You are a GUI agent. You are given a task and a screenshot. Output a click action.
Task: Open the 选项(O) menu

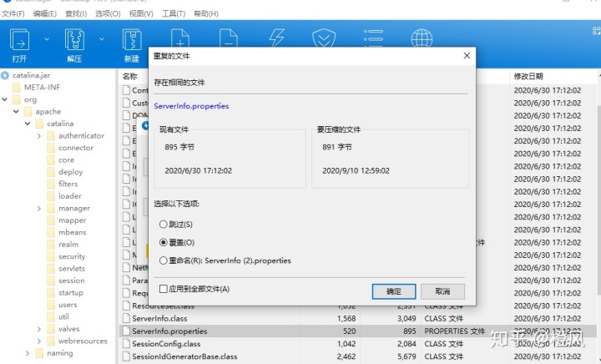(x=108, y=14)
